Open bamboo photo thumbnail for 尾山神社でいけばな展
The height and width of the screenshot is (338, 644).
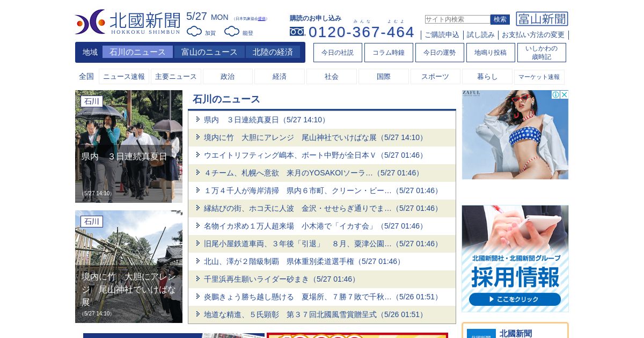point(129,267)
